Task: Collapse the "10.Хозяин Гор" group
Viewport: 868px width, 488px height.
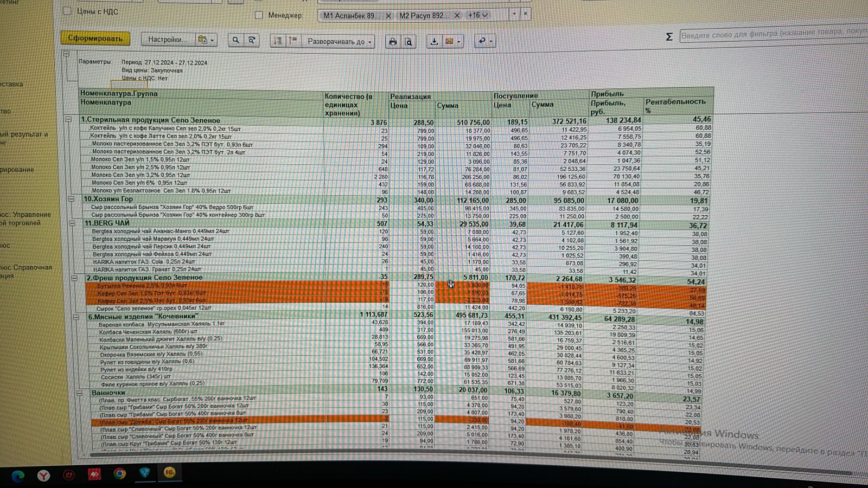Action: pos(71,199)
